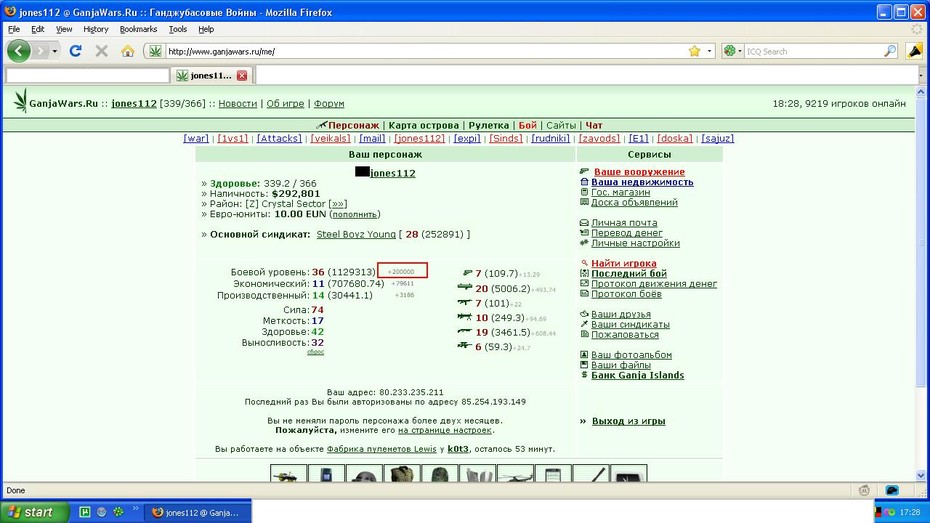Open the Bookmarks menu
Screen dimensions: 930x523
click(138, 29)
